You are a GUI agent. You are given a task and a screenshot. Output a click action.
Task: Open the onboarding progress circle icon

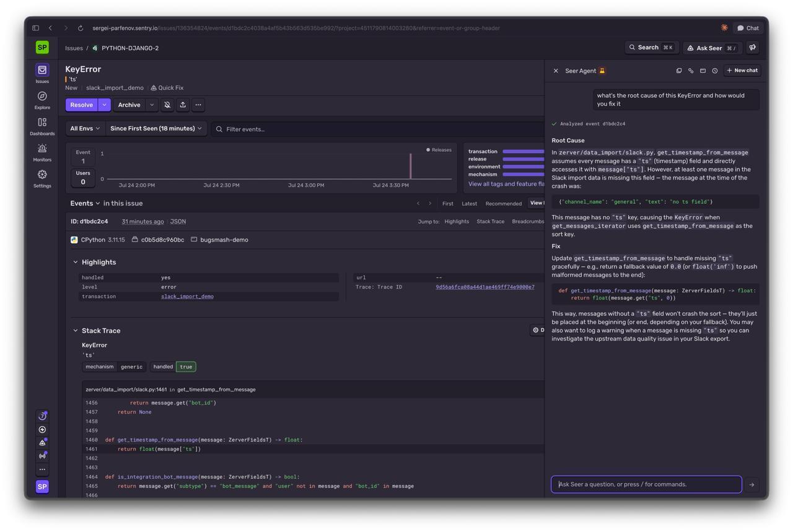click(42, 416)
